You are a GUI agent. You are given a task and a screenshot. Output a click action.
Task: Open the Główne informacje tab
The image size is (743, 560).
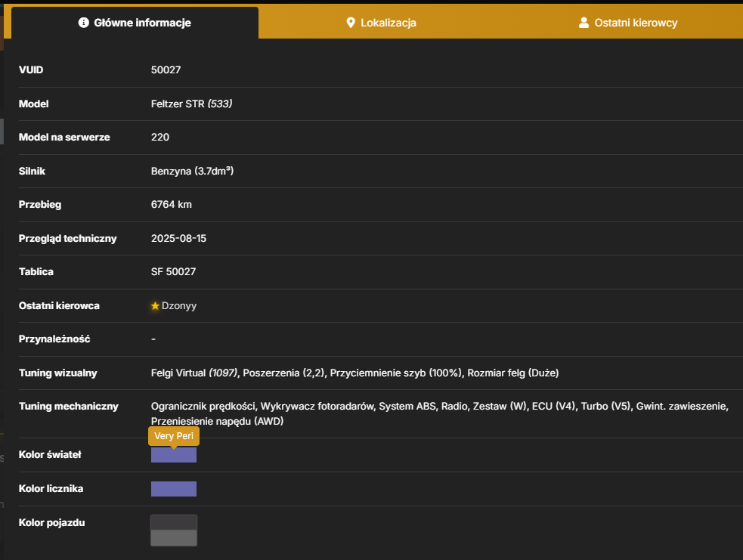click(135, 23)
